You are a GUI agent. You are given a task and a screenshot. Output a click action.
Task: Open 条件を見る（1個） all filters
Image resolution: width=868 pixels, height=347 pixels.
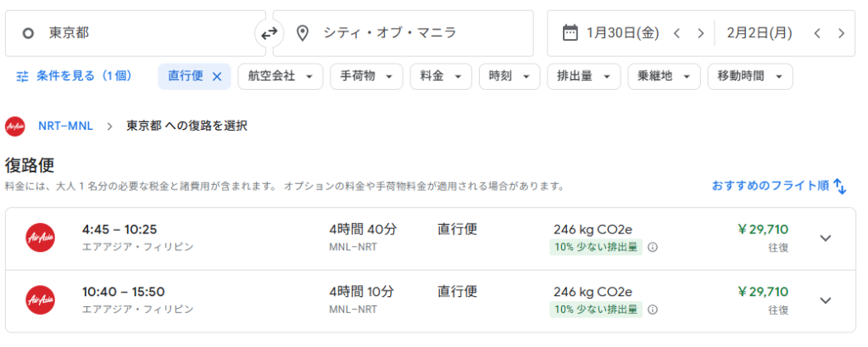pyautogui.click(x=75, y=76)
